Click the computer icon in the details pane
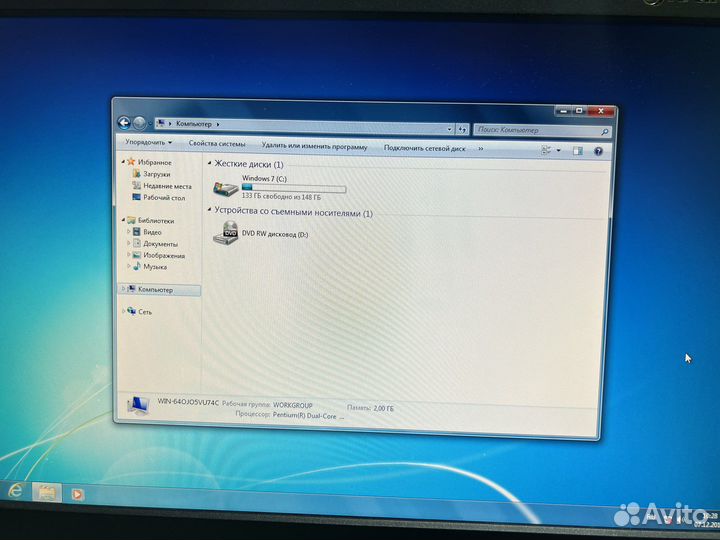720x540 pixels. (x=138, y=405)
